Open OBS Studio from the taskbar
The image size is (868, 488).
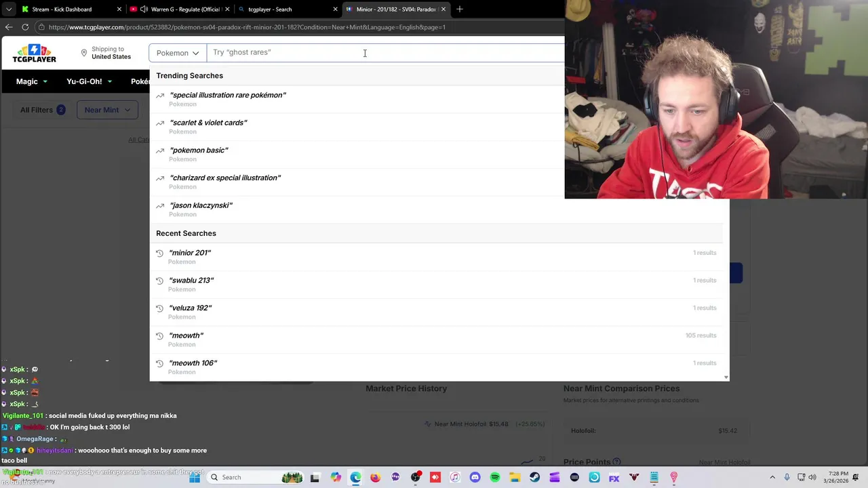click(x=416, y=477)
